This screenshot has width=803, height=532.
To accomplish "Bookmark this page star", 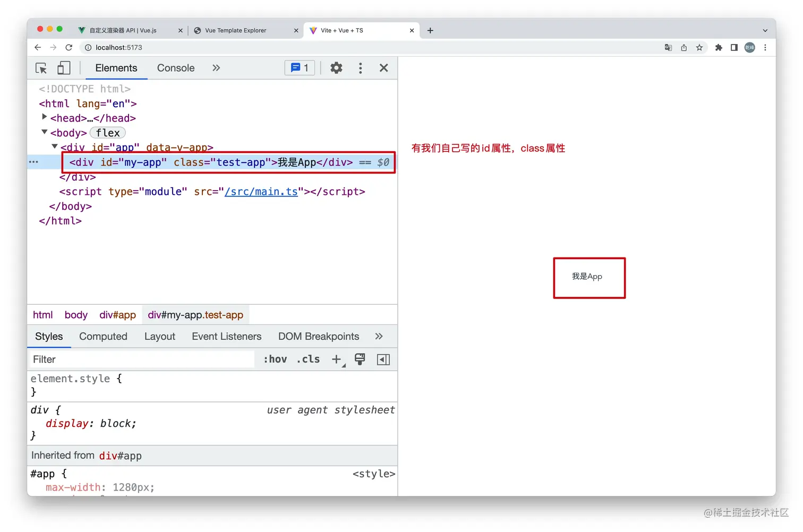I will coord(699,47).
